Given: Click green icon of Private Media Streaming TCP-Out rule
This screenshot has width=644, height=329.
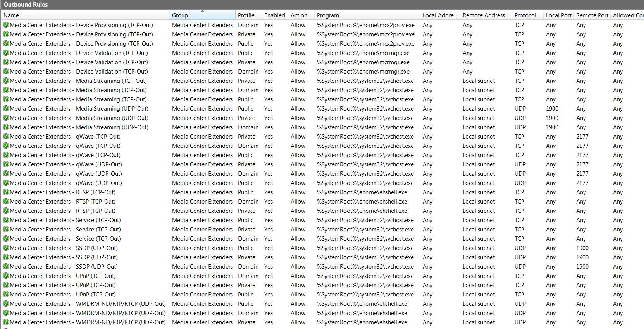Looking at the screenshot, I should pyautogui.click(x=6, y=81).
